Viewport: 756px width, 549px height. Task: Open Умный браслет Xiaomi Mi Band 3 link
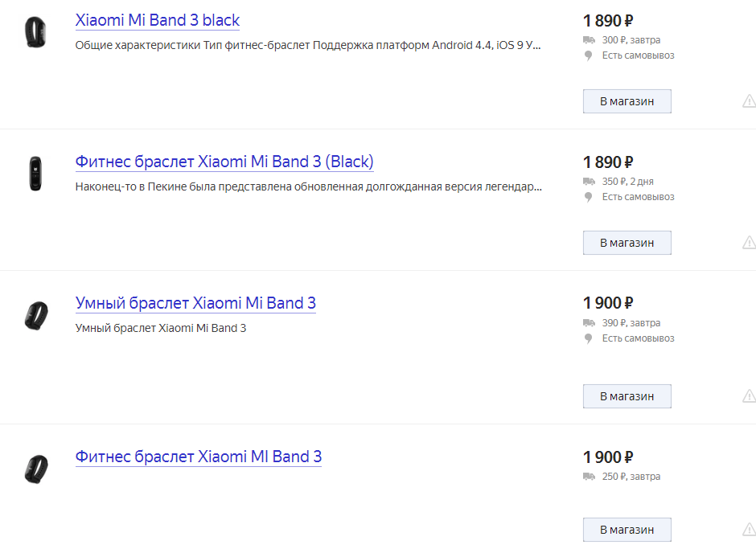(195, 303)
